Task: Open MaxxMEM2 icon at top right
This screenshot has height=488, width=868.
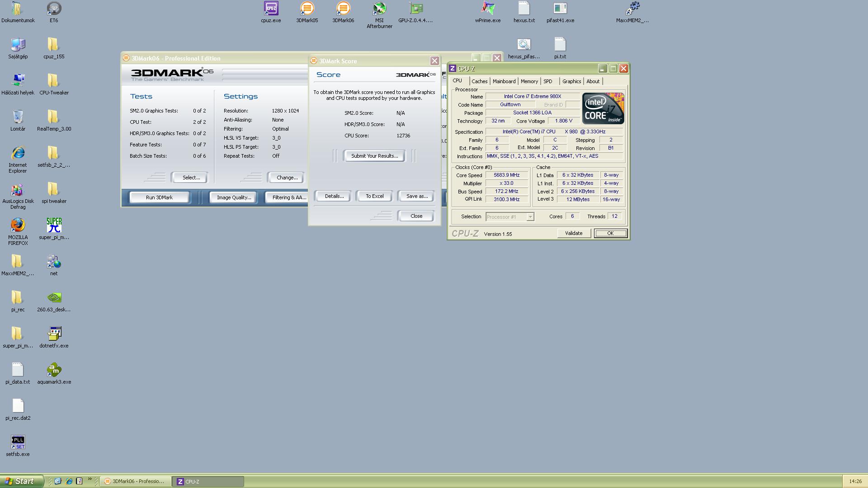Action: (632, 12)
